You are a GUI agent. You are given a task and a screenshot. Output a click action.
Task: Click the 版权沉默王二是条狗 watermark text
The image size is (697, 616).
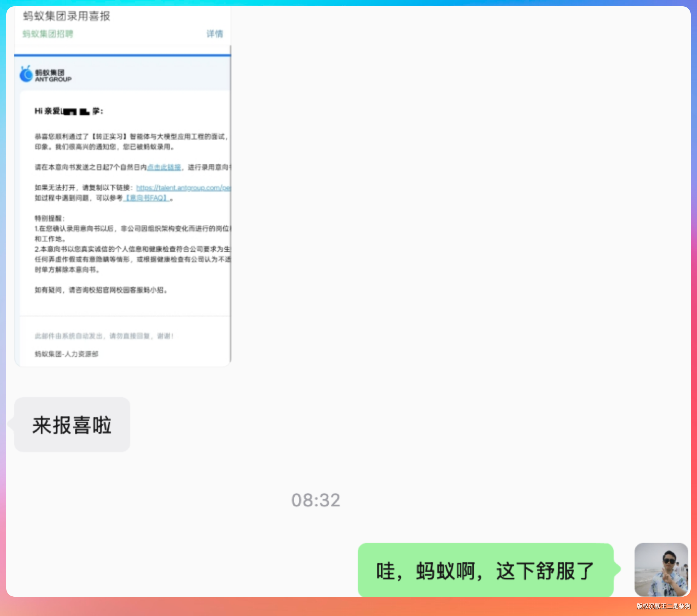(x=663, y=606)
